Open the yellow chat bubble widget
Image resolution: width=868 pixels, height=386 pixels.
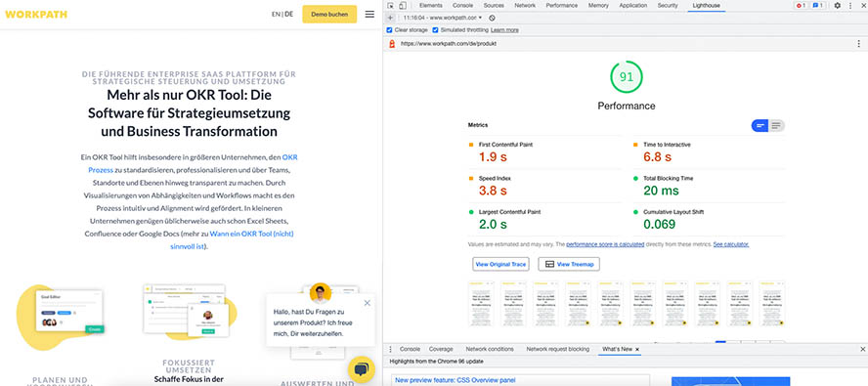(362, 369)
